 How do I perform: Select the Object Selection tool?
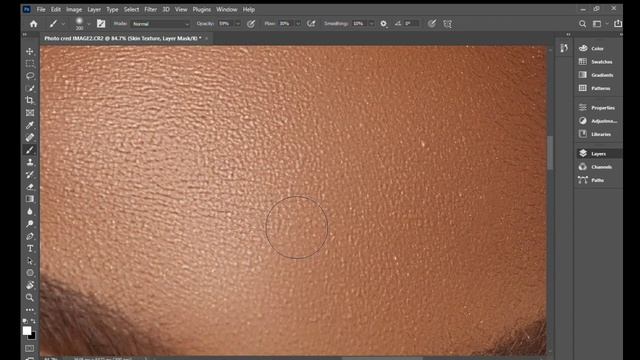(x=30, y=88)
